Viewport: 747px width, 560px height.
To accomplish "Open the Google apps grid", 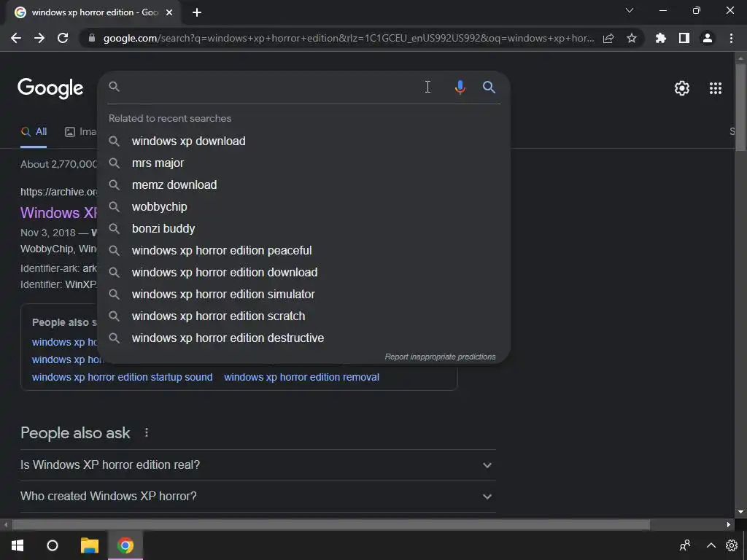I will (x=716, y=88).
